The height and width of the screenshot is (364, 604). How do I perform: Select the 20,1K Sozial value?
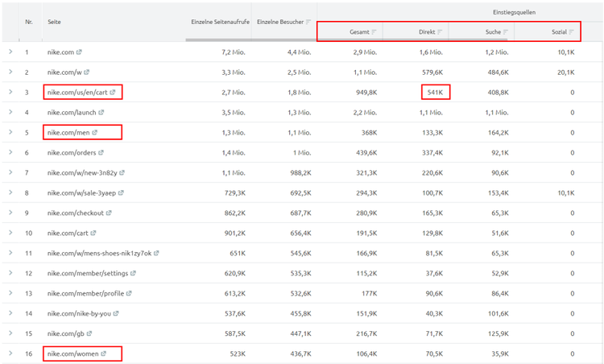(566, 72)
